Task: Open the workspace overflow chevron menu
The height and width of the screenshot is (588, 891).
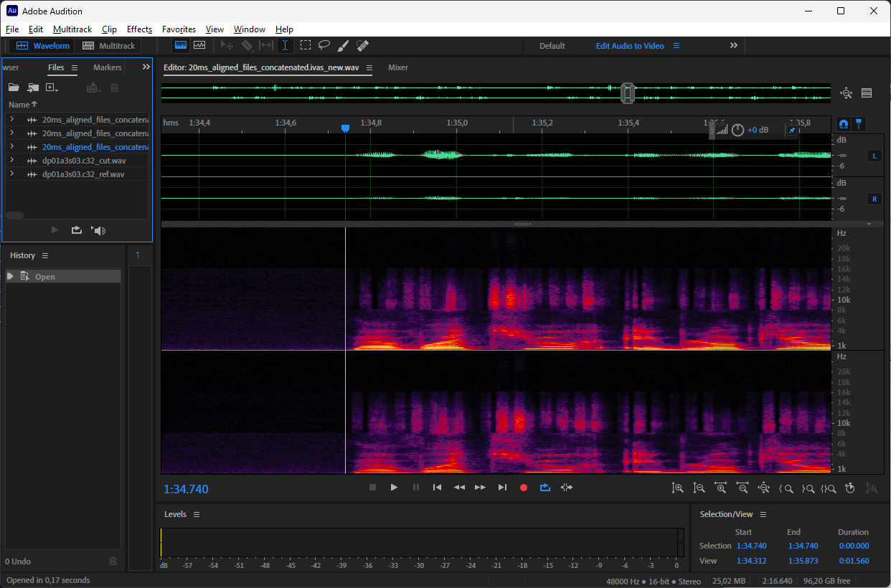Action: (x=733, y=45)
